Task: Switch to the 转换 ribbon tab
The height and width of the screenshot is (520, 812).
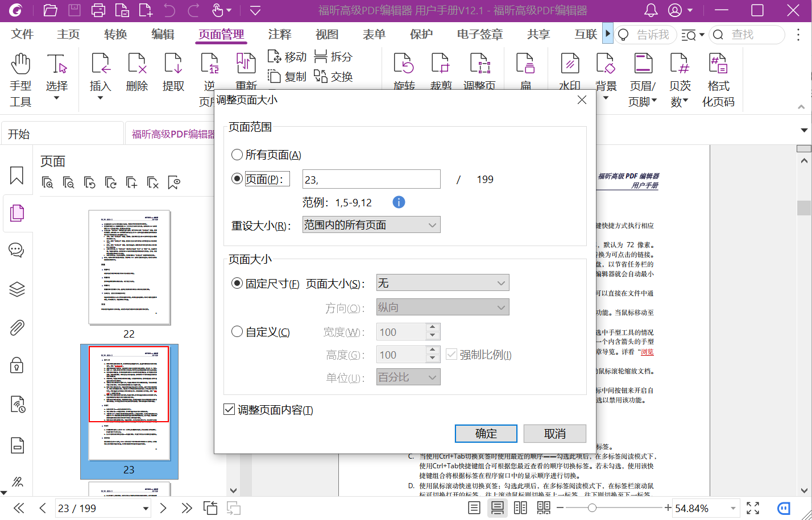Action: point(116,34)
